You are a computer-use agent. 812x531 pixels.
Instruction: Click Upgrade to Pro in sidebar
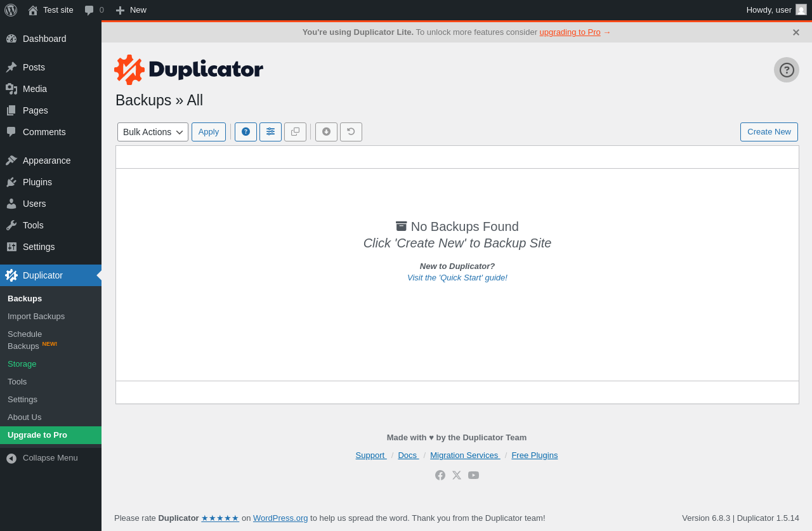[x=51, y=435]
